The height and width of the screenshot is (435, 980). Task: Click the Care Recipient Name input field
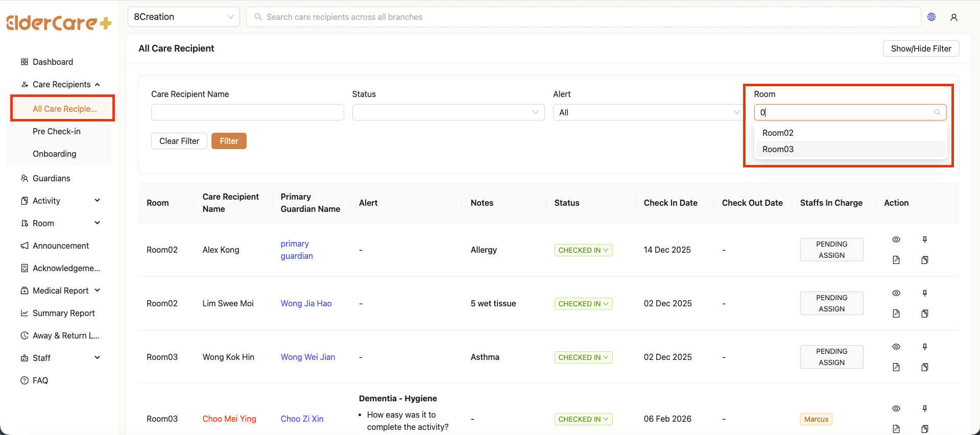247,112
